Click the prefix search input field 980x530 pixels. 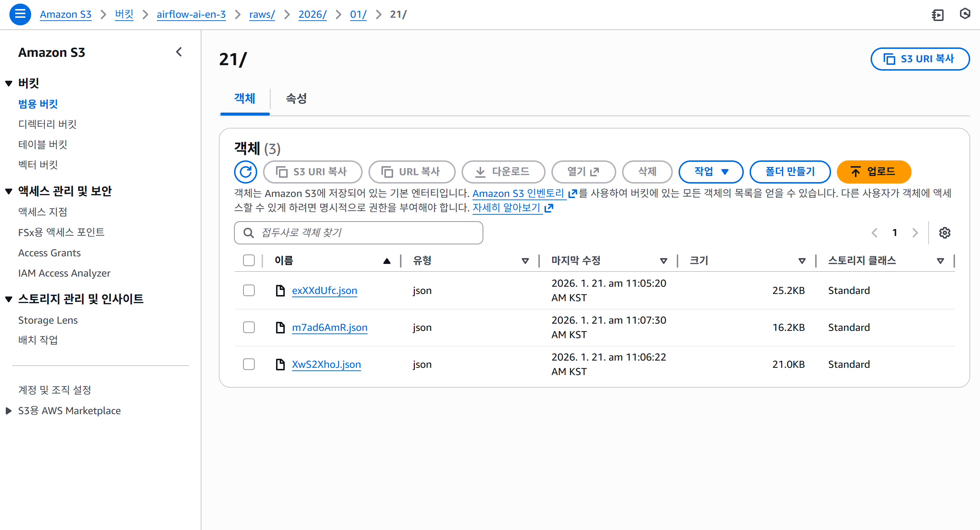tap(365, 232)
